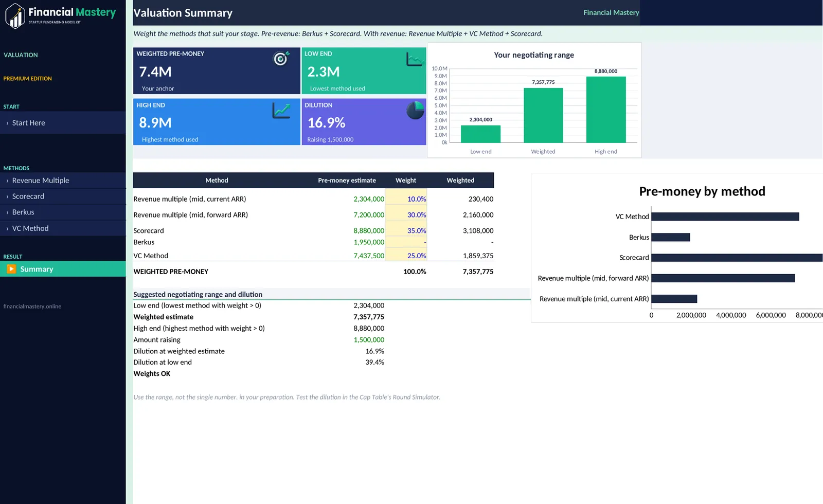Click the Your negotiating range chart title
This screenshot has width=823, height=504.
tap(534, 55)
